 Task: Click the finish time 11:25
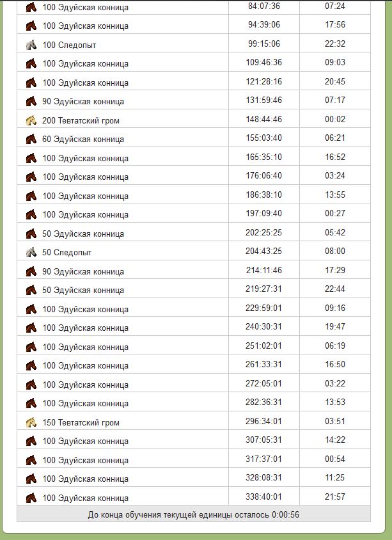point(335,477)
